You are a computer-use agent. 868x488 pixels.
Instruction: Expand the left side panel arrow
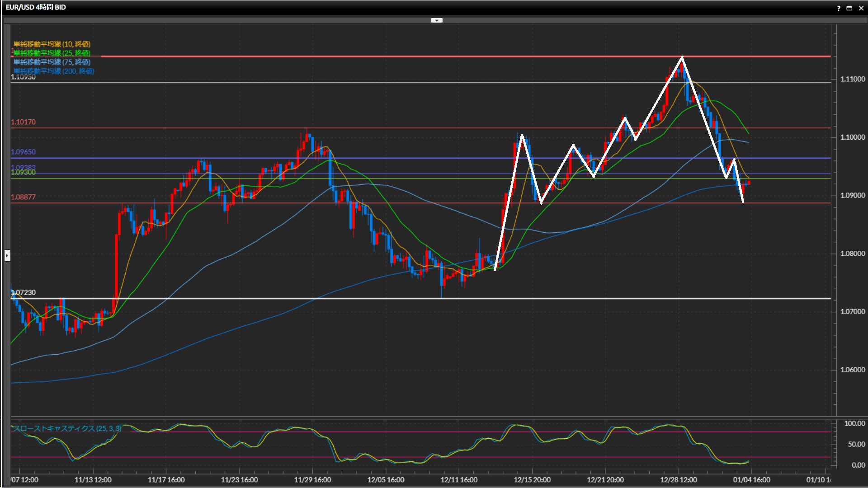coord(7,256)
